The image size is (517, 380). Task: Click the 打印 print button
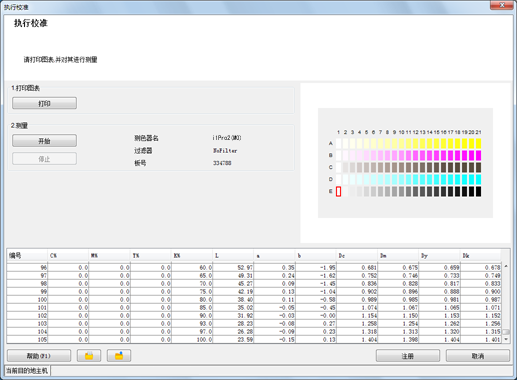(x=44, y=103)
